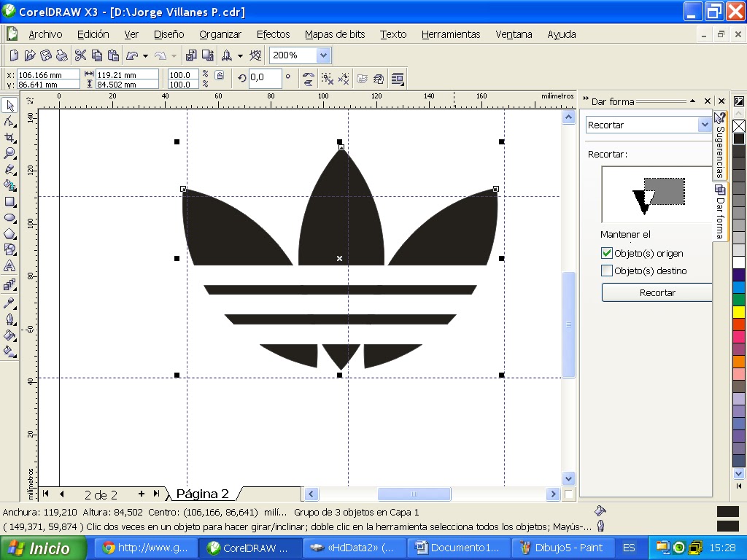747x560 pixels.
Task: Expand the Recortar shaping type dropdown
Action: 704,125
